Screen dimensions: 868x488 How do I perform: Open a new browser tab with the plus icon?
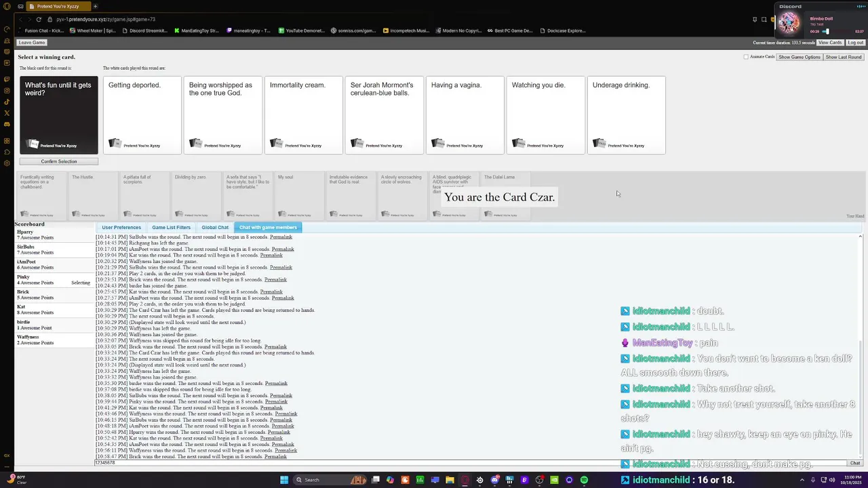[95, 6]
